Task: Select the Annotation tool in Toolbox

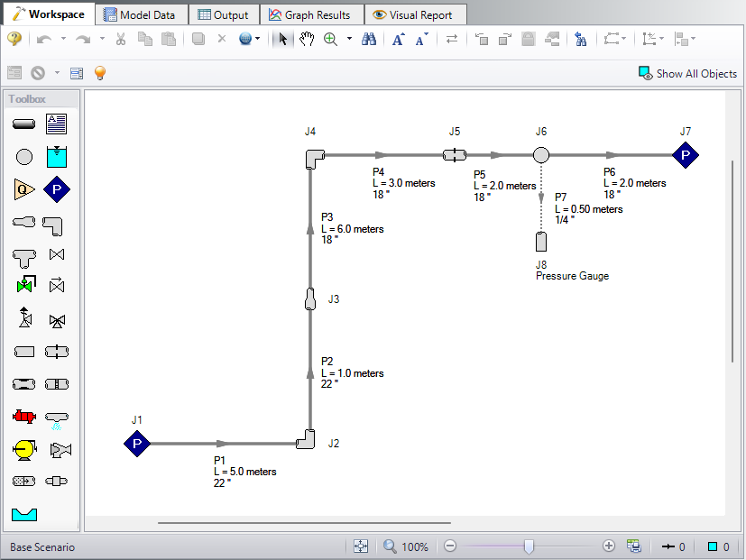Action: (x=56, y=124)
